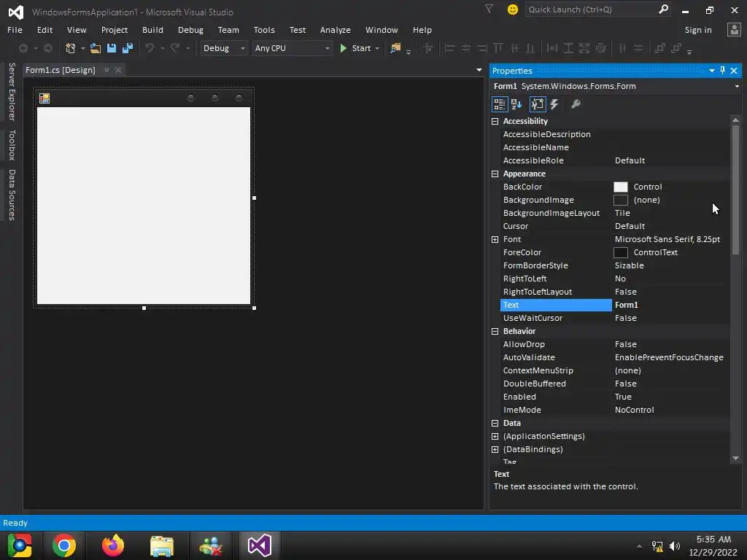Viewport: 747px width, 560px height.
Task: Collapse the Accessibility category
Action: [x=495, y=122]
